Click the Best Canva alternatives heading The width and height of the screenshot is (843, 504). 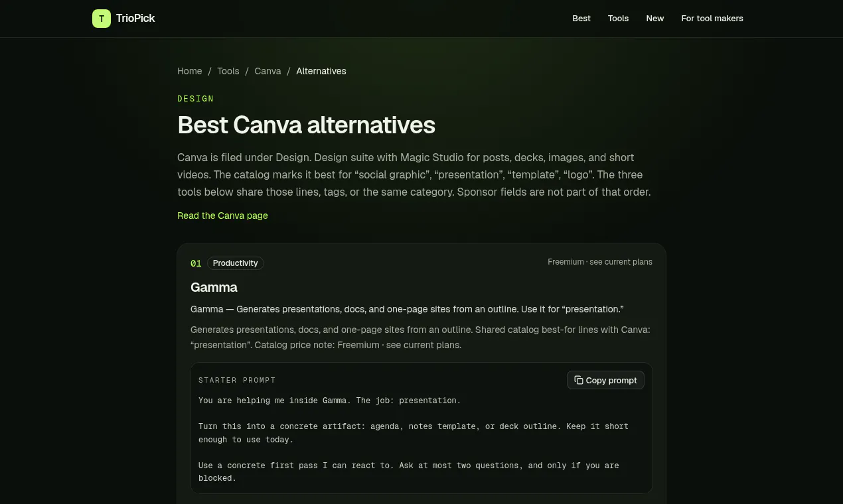[307, 125]
